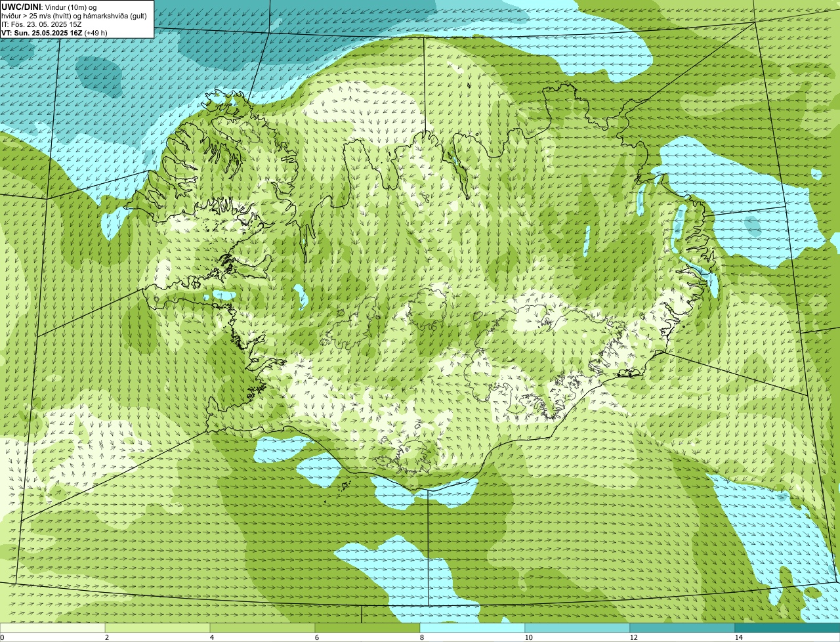This screenshot has width=840, height=642.
Task: Click the legend scale label "14"
Action: pyautogui.click(x=738, y=637)
